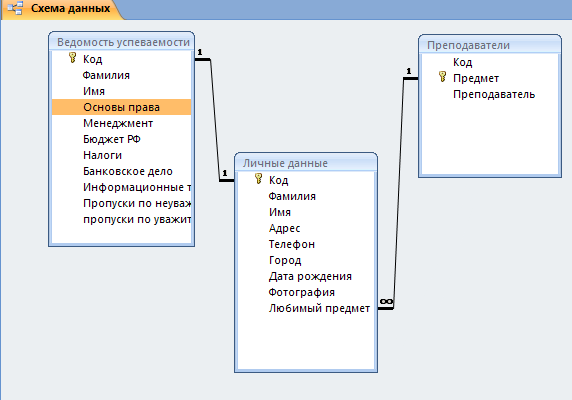Click the Личные данные table title bar

(x=306, y=163)
